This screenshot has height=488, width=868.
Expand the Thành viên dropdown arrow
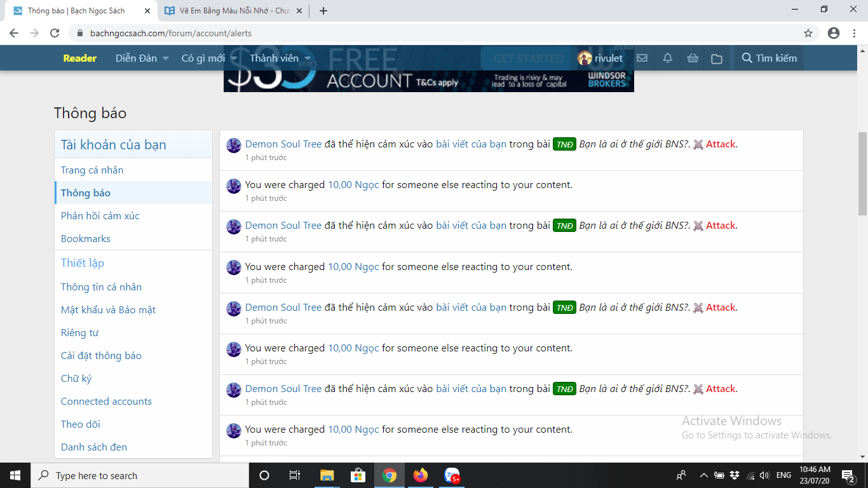(308, 58)
